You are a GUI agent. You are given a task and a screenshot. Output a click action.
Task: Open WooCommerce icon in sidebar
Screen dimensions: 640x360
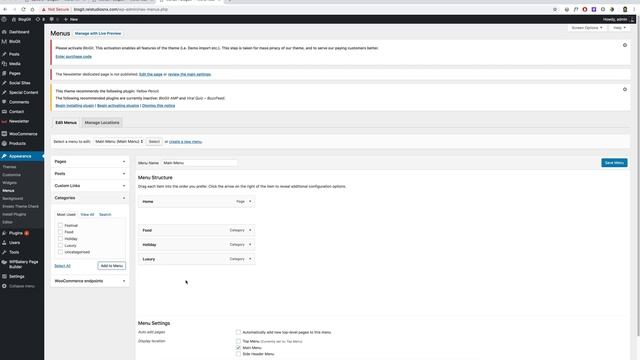click(x=4, y=134)
